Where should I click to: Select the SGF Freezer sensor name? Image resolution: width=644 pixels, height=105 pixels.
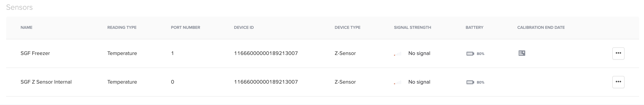35,53
